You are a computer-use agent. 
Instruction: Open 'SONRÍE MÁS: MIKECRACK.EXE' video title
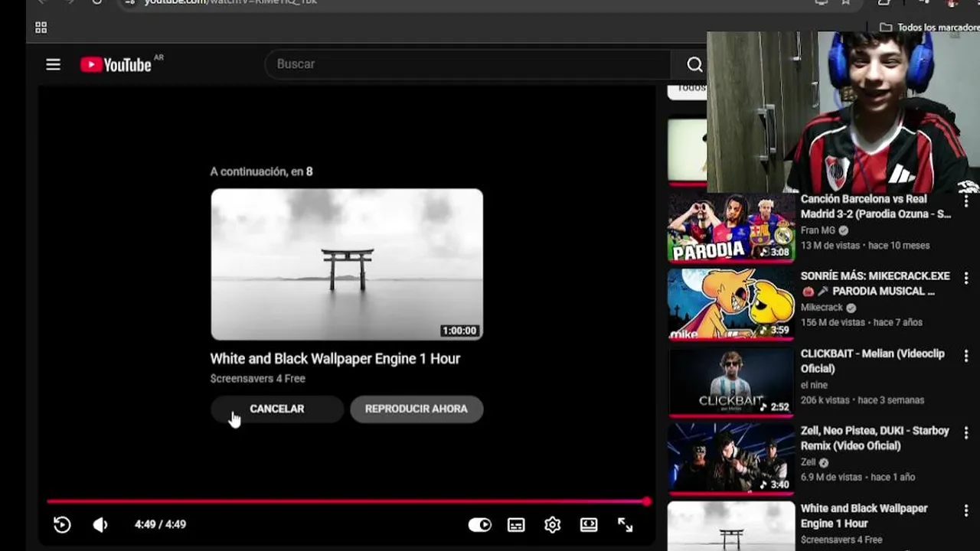[875, 283]
